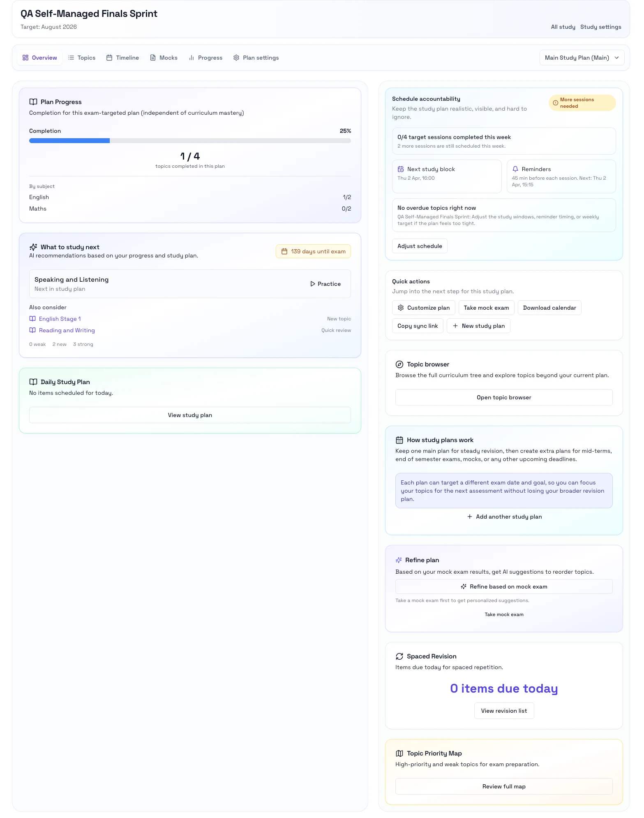The height and width of the screenshot is (818, 644).
Task: Click the Mocks tab document icon
Action: click(153, 58)
